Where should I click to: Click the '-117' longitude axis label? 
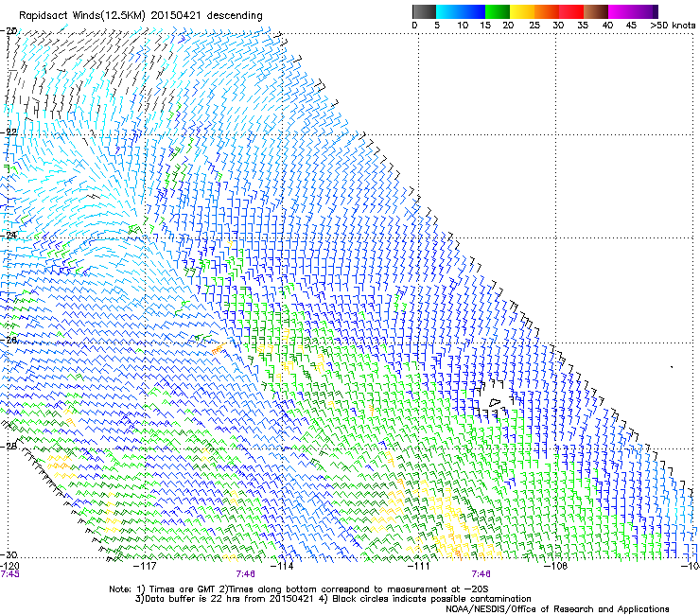click(146, 566)
